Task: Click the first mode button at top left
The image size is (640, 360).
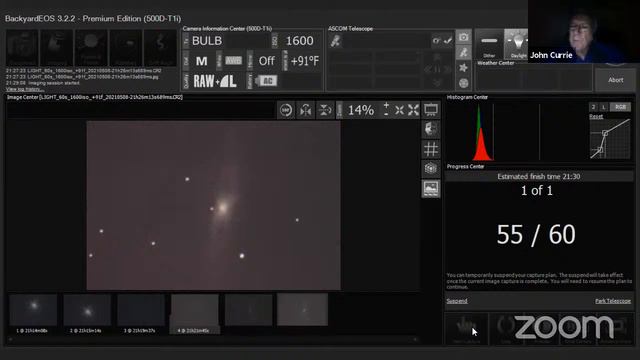Action: (22, 48)
